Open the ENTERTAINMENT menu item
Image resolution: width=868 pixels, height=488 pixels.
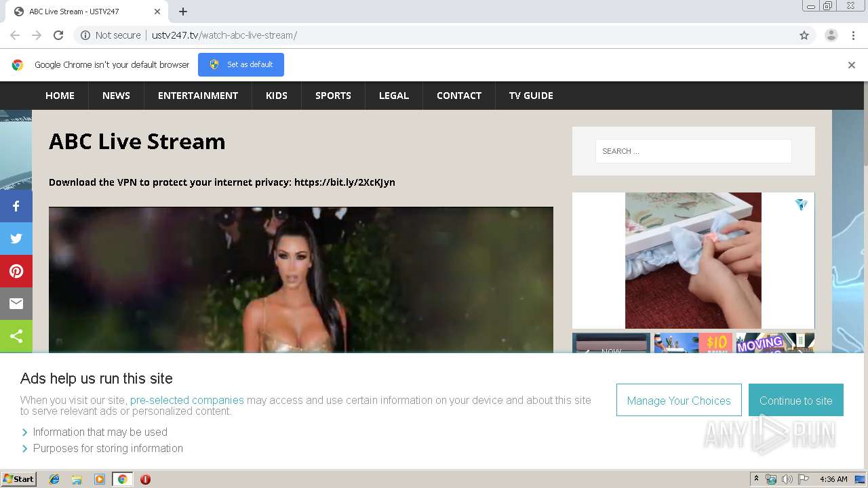coord(198,96)
